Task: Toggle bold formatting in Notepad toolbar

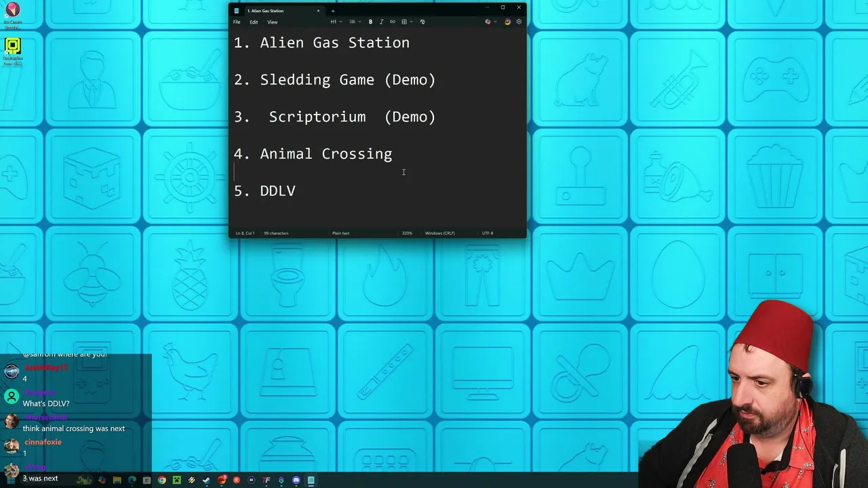Action: coord(370,22)
